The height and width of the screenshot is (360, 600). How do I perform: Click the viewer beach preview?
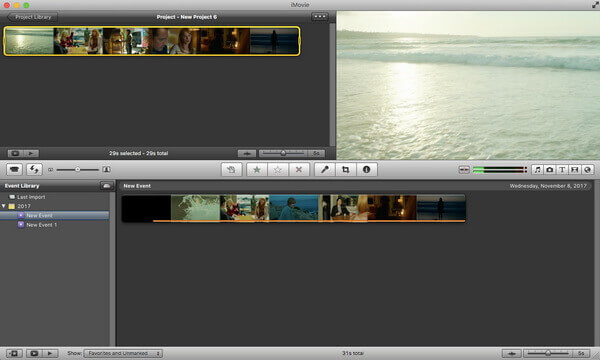coord(468,85)
